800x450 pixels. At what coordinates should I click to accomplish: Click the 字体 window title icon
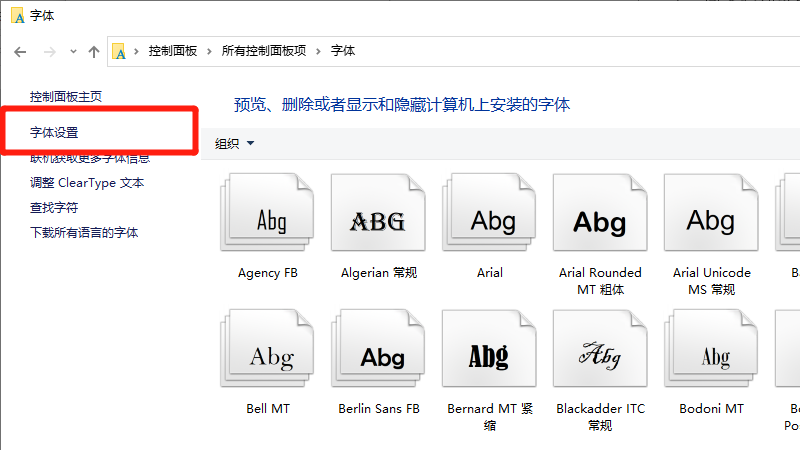[17, 15]
